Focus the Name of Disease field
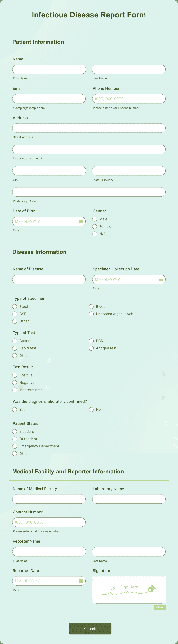The width and height of the screenshot is (178, 644). [49, 279]
